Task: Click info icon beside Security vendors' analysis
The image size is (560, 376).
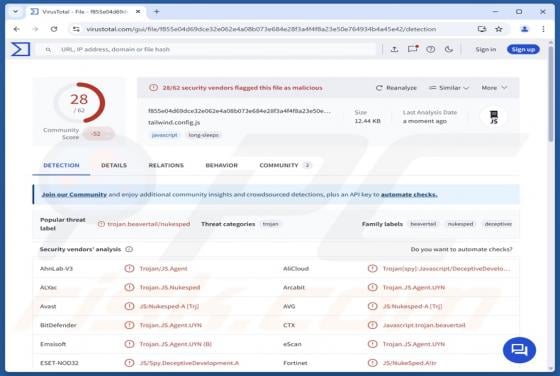Action: [129, 249]
